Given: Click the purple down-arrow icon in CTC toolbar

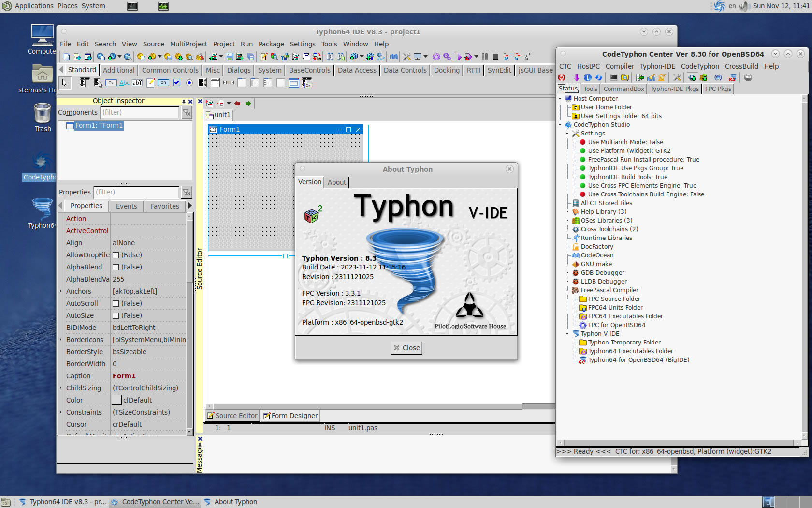Looking at the screenshot, I should click(x=576, y=77).
